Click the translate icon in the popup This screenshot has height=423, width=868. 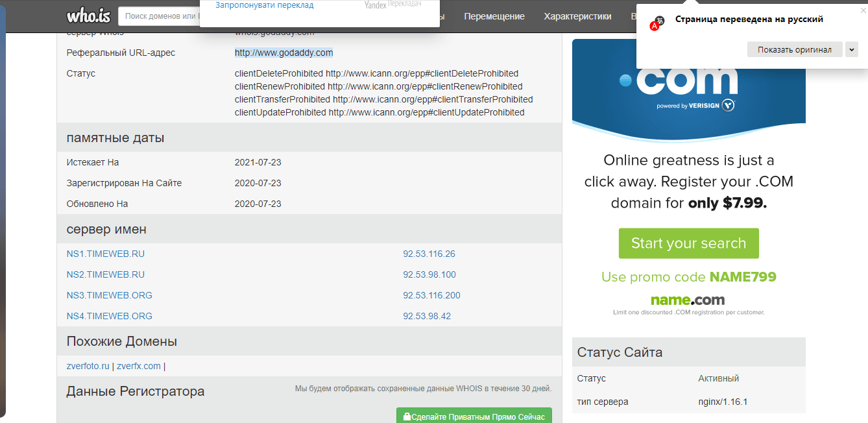(658, 24)
